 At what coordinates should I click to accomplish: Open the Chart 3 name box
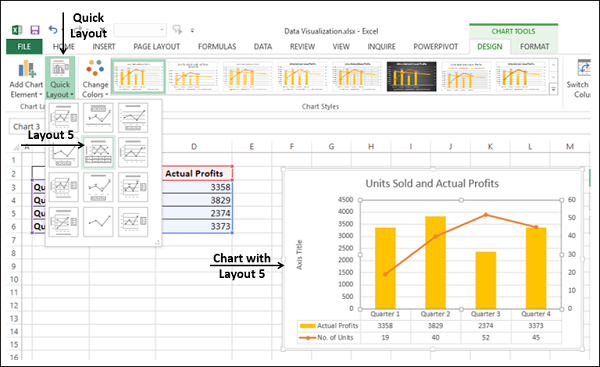tap(27, 126)
